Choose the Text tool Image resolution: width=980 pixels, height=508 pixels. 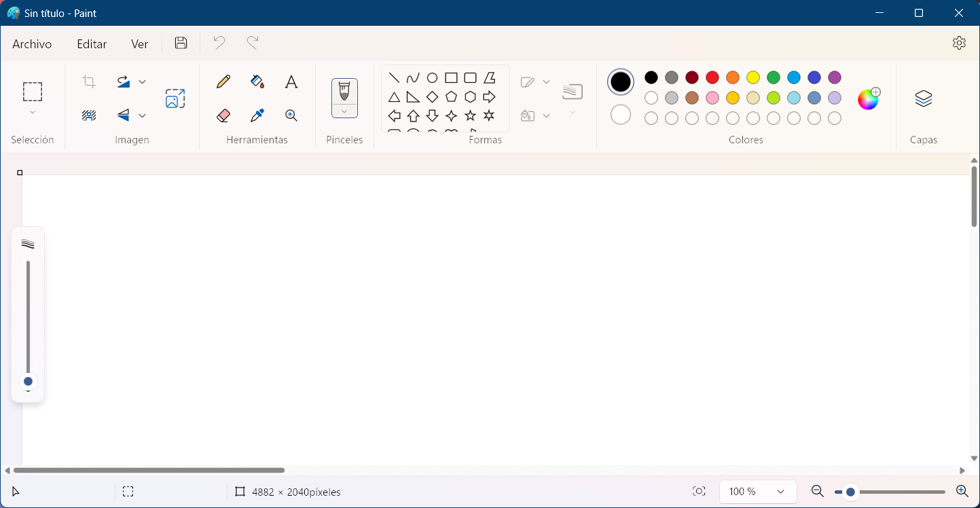[x=291, y=82]
